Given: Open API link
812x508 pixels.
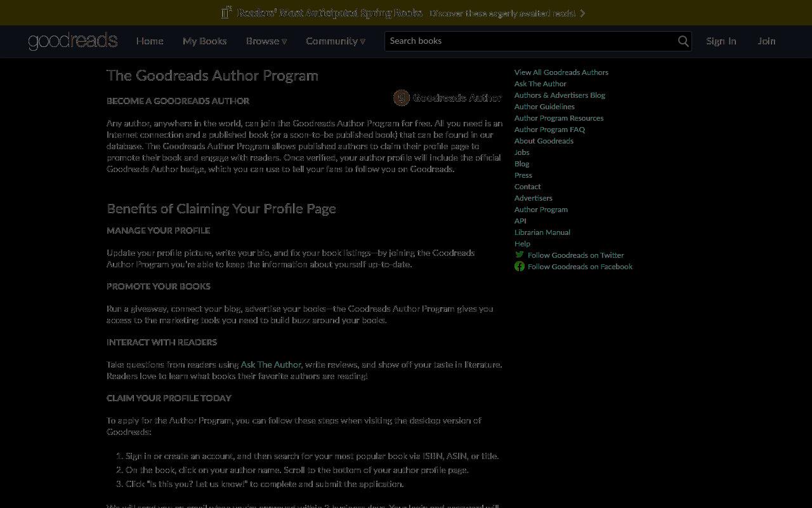Looking at the screenshot, I should [x=520, y=221].
